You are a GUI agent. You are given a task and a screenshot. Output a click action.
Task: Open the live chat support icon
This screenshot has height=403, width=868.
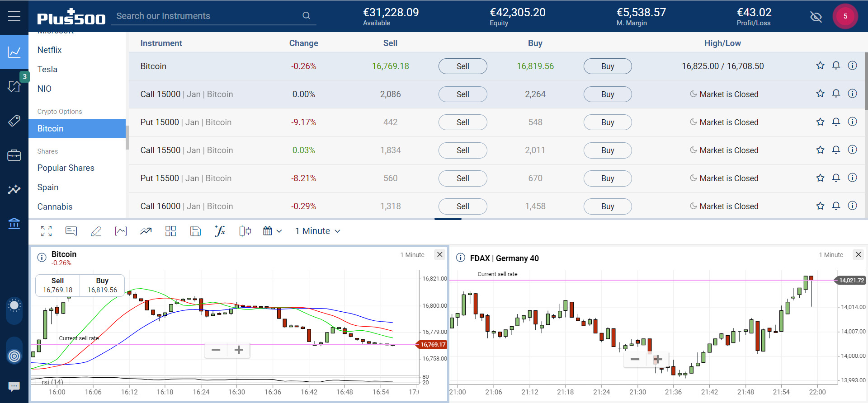[x=14, y=386]
